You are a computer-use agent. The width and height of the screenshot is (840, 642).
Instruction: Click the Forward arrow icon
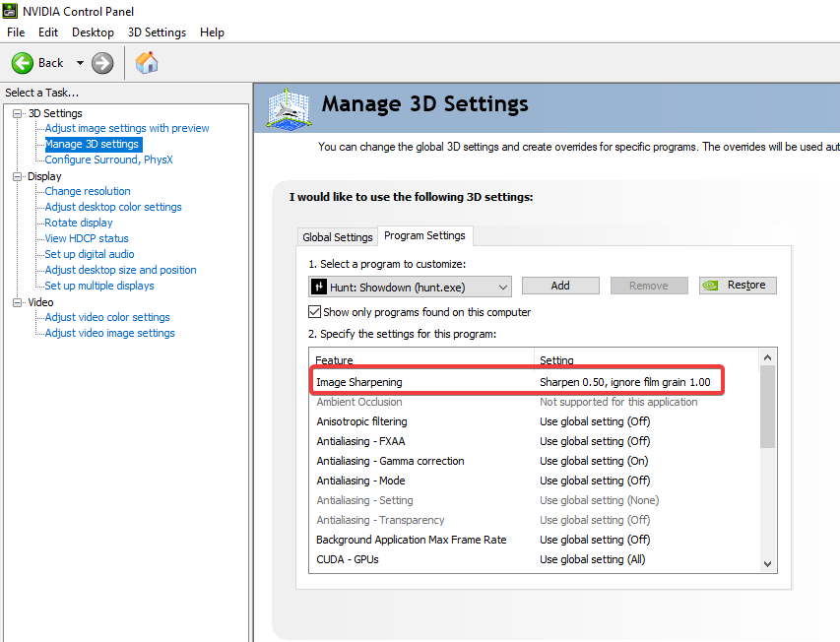pyautogui.click(x=102, y=63)
